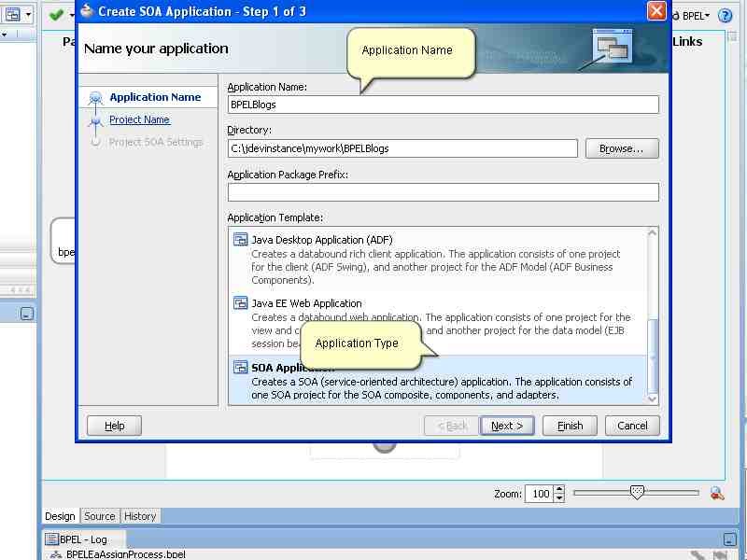
Task: Cancel the Create SOA Application wizard
Action: pos(632,426)
